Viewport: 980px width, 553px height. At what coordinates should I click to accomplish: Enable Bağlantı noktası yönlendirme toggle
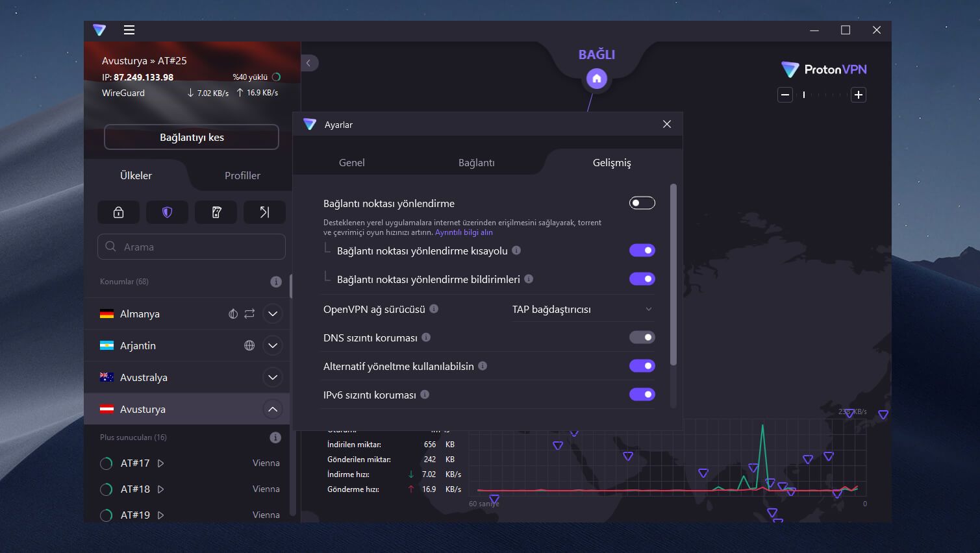(x=642, y=203)
